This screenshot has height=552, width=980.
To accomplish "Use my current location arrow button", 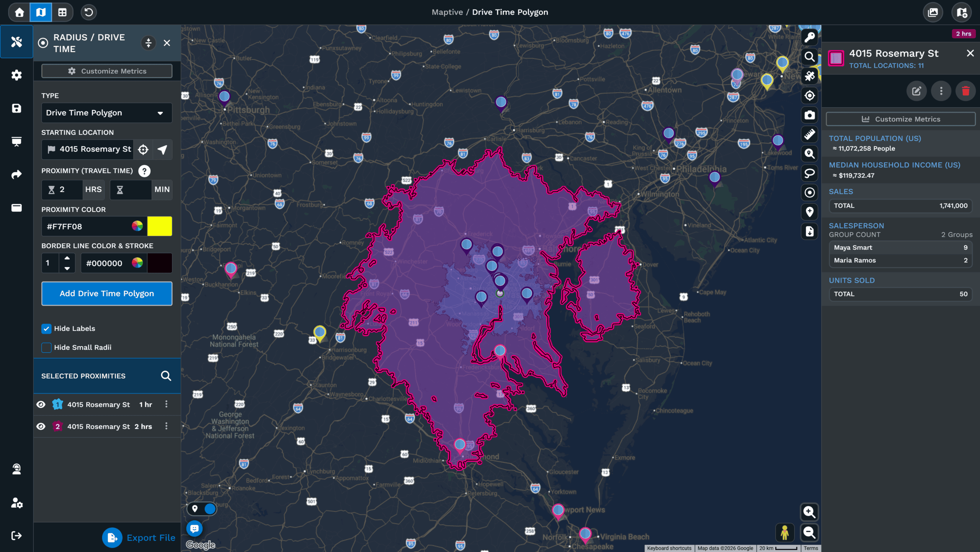I will coord(162,149).
